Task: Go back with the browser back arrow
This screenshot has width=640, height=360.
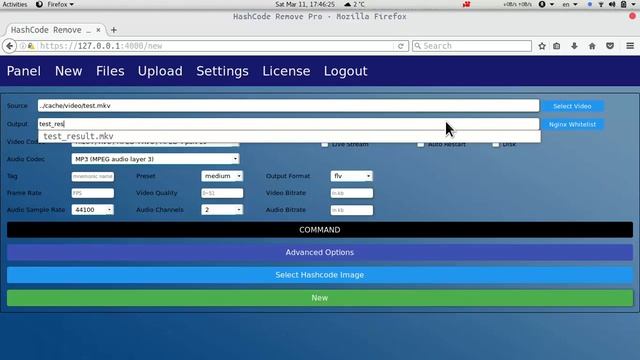Action: pyautogui.click(x=9, y=46)
